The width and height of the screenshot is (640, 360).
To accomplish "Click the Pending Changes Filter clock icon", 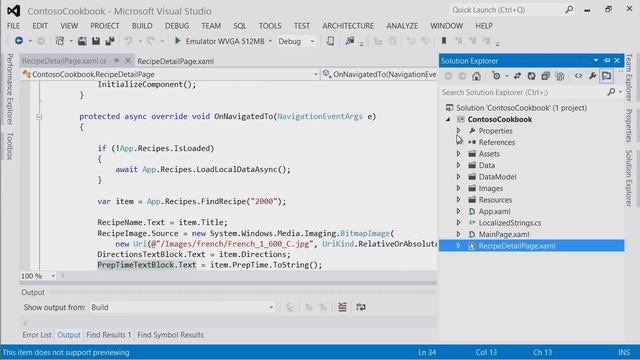I will point(496,76).
